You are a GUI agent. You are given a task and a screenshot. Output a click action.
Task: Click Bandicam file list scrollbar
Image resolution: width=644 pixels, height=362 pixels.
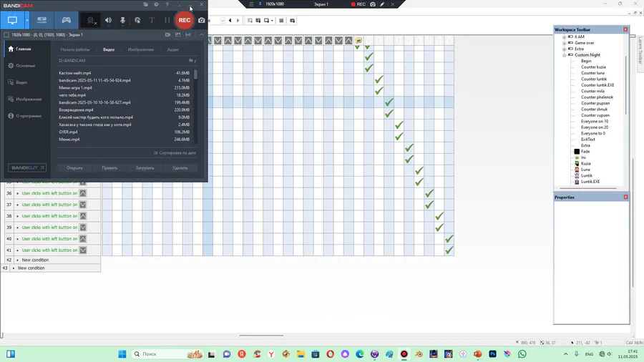(x=195, y=74)
